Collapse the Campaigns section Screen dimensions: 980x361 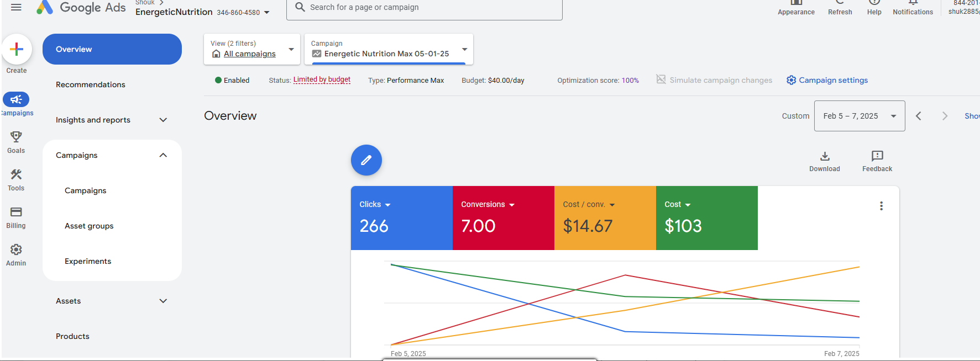point(163,155)
